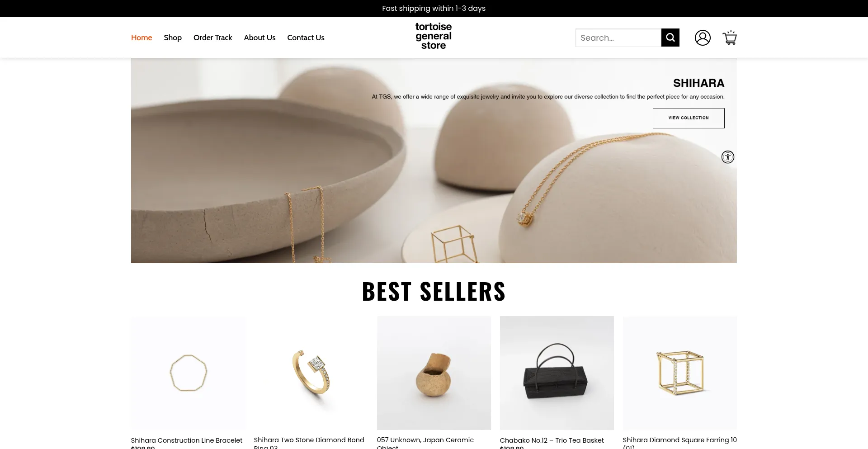Click the View Collection button
868x449 pixels.
[689, 118]
